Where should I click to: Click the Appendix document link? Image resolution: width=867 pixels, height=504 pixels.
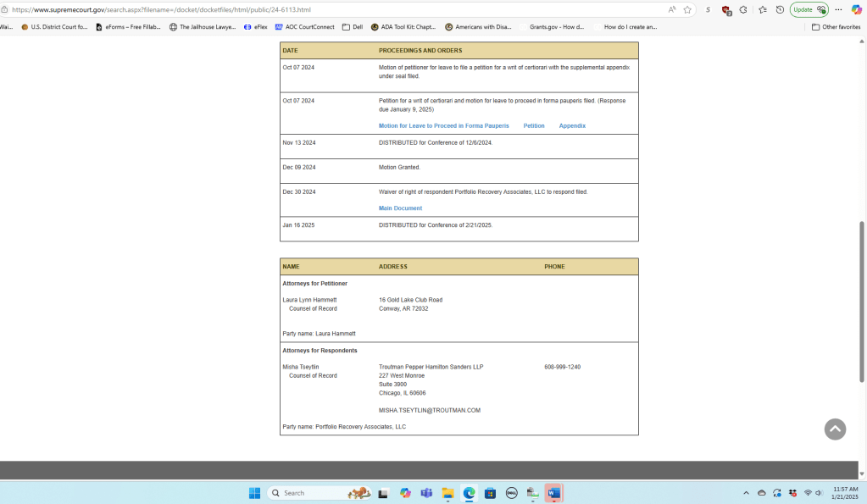pyautogui.click(x=572, y=125)
